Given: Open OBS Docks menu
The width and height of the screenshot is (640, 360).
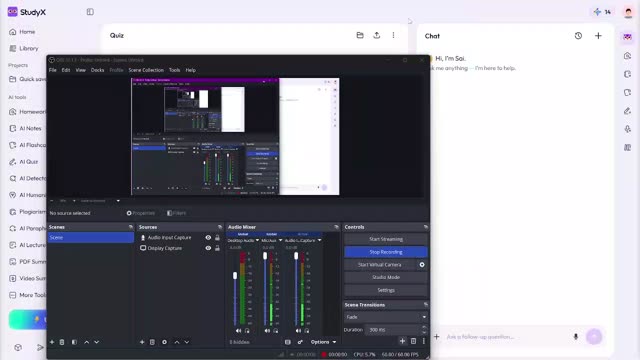Looking at the screenshot, I should 98,70.
